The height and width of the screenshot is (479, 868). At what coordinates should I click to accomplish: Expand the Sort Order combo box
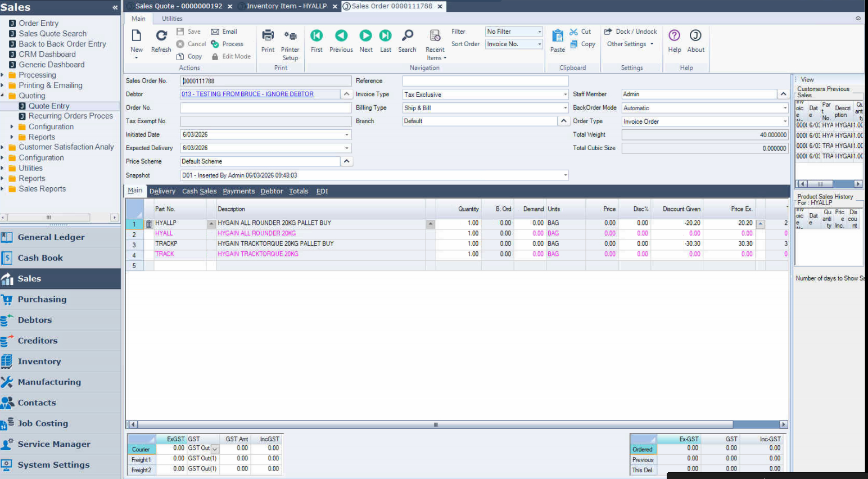pos(540,44)
